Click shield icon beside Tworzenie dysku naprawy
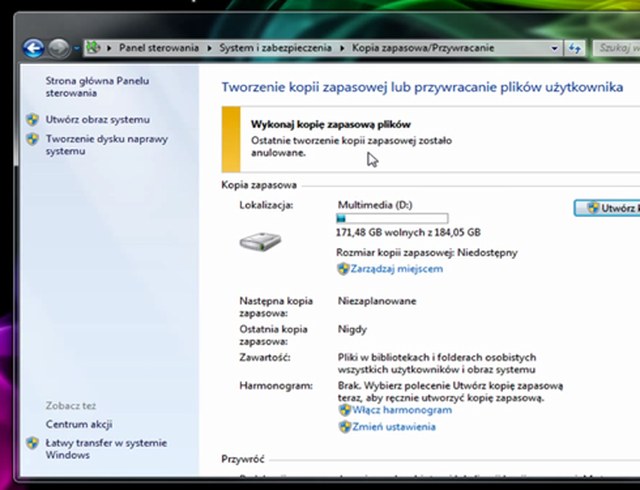 pos(33,139)
